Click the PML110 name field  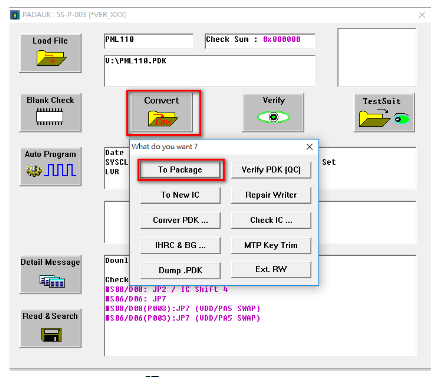pyautogui.click(x=149, y=41)
